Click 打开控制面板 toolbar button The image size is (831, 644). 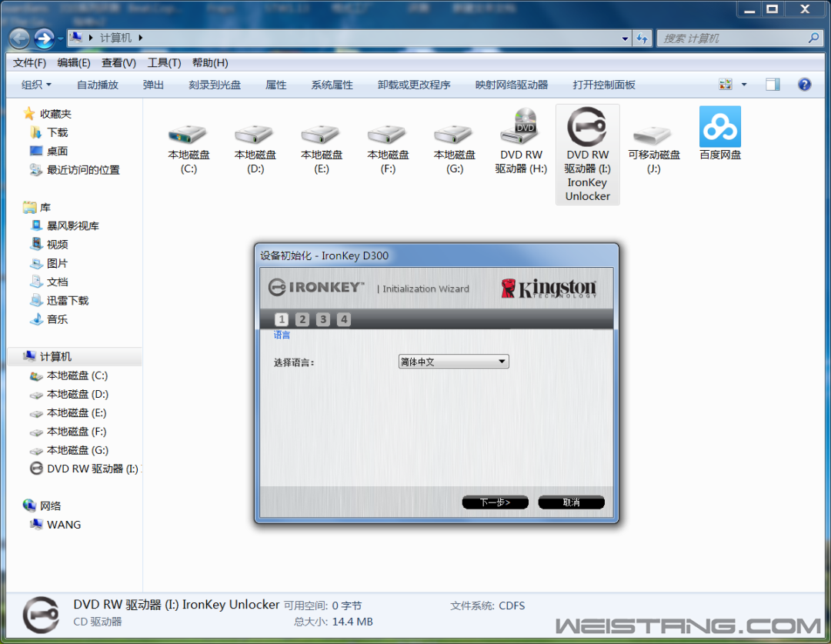(604, 85)
